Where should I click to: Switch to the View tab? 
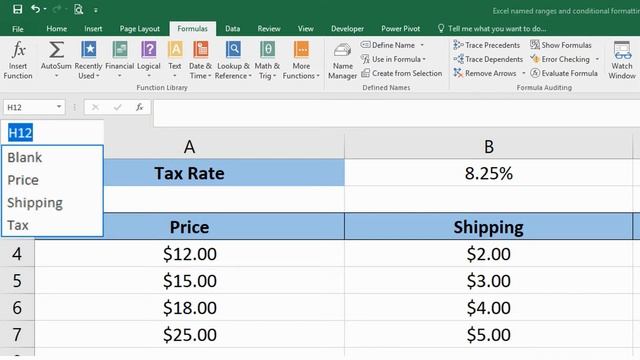tap(305, 29)
